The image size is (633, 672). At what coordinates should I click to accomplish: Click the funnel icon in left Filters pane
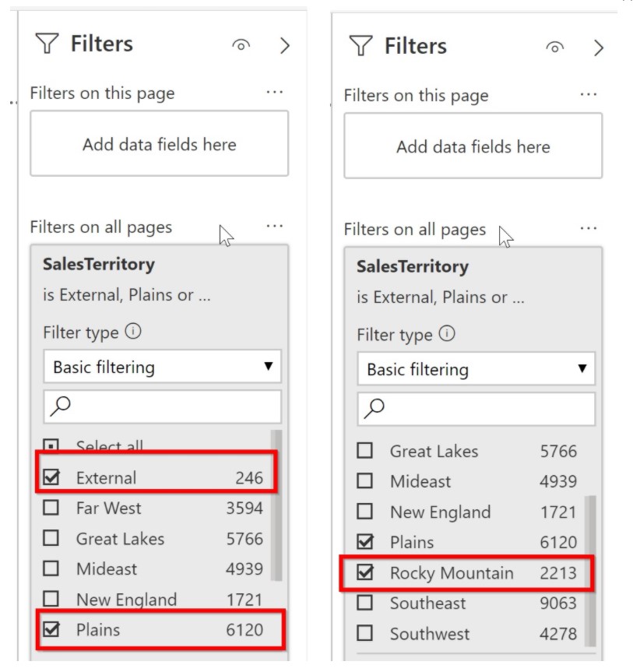pyautogui.click(x=47, y=44)
